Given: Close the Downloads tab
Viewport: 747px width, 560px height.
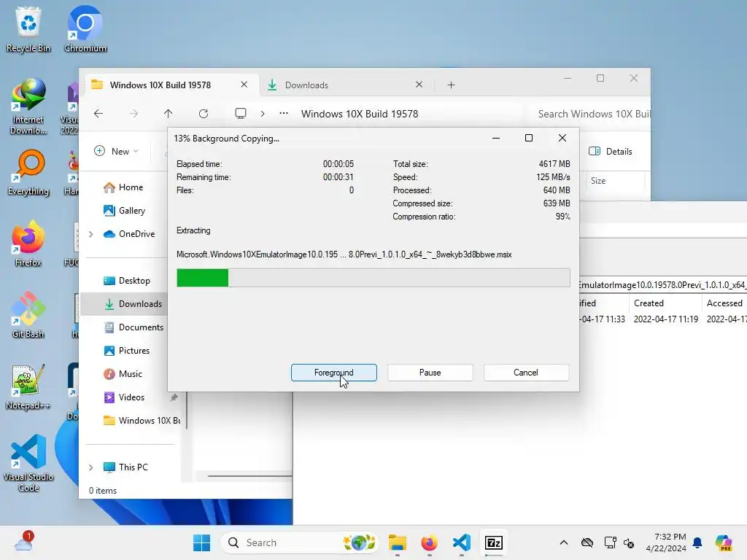Looking at the screenshot, I should (x=419, y=85).
